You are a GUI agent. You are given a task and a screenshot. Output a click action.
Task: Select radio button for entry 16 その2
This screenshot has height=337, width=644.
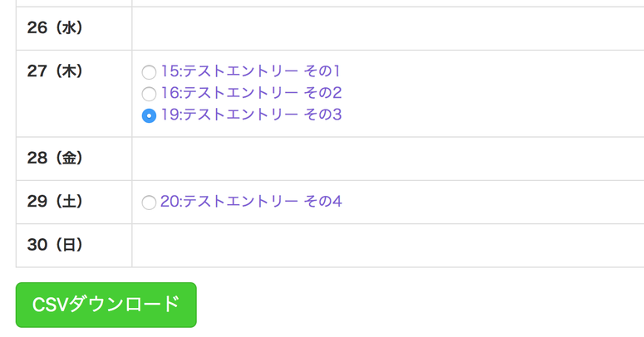[x=149, y=94]
